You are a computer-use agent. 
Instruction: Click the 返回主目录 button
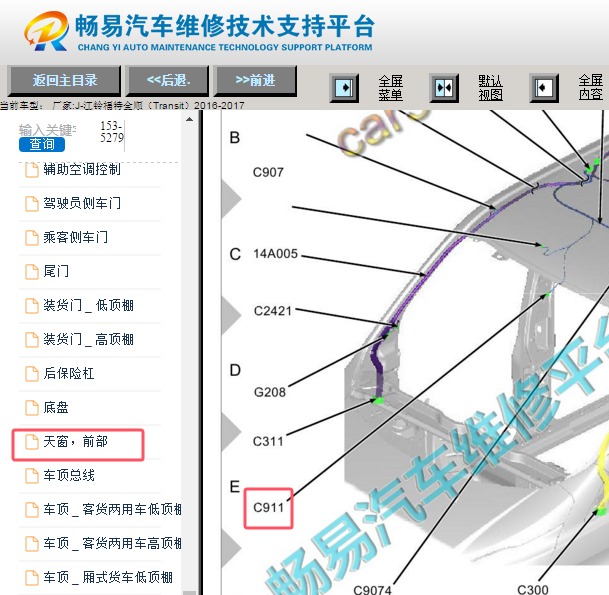point(64,80)
